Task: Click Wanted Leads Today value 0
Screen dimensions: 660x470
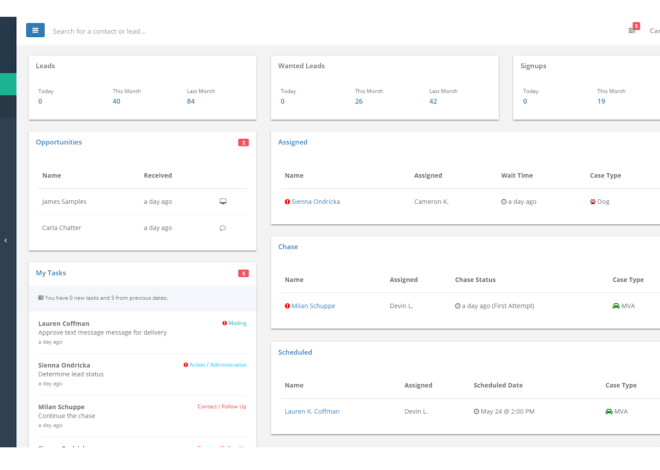Action: point(282,101)
